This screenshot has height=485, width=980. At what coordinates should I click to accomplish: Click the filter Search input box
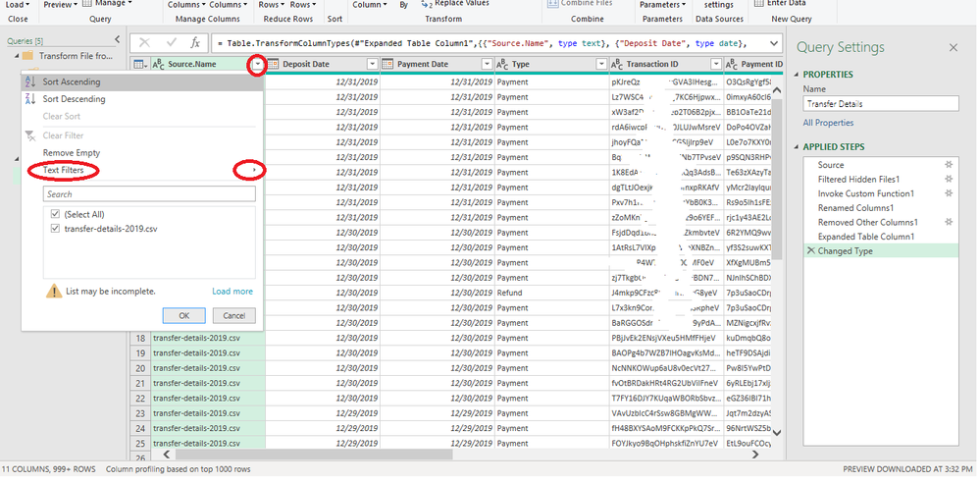[x=142, y=194]
